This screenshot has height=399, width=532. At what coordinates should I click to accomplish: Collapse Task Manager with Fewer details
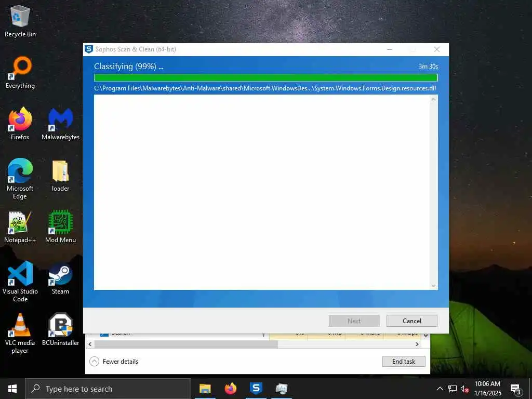[114, 362]
